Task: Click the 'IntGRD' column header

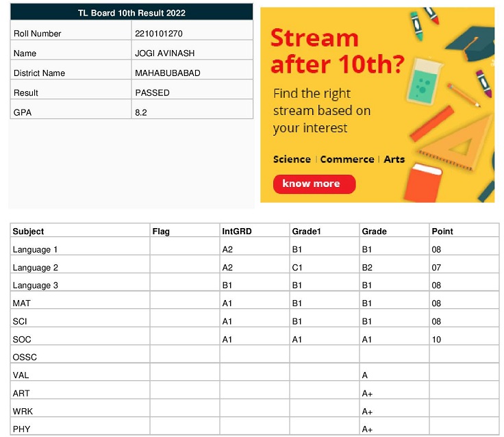Action: click(255, 231)
